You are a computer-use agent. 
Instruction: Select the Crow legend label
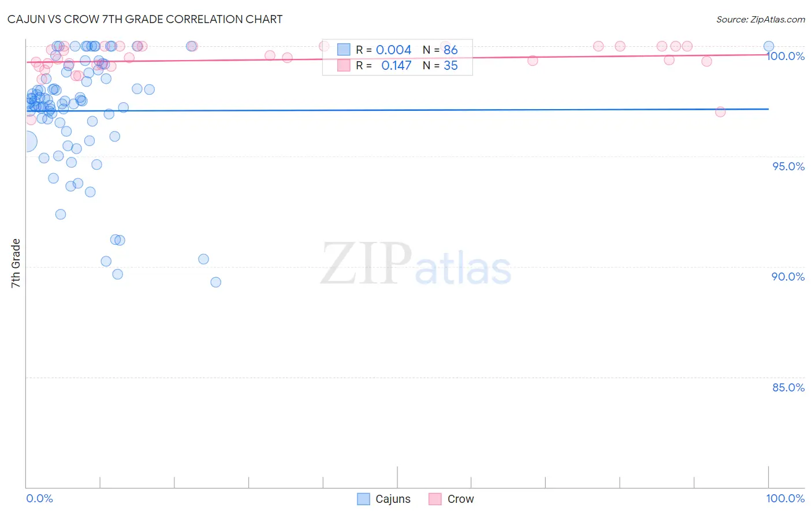pyautogui.click(x=460, y=499)
